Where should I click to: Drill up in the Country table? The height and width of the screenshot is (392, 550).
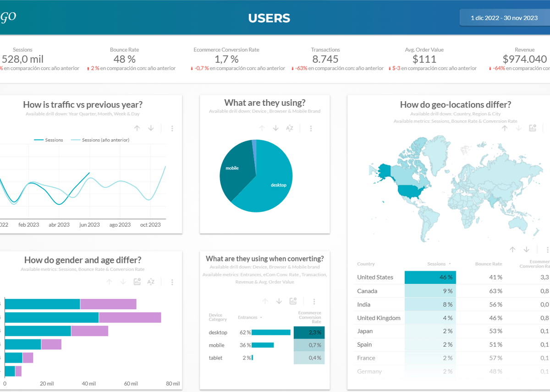(x=513, y=250)
